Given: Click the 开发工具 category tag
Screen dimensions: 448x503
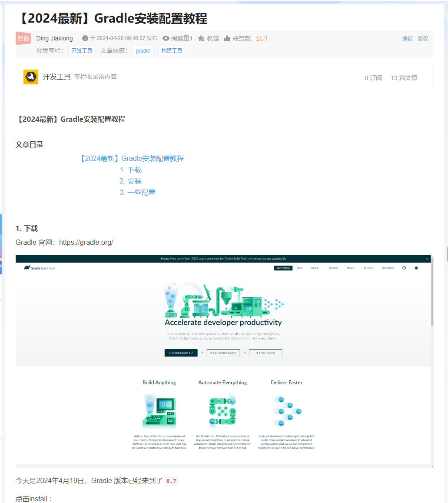Looking at the screenshot, I should point(82,51).
